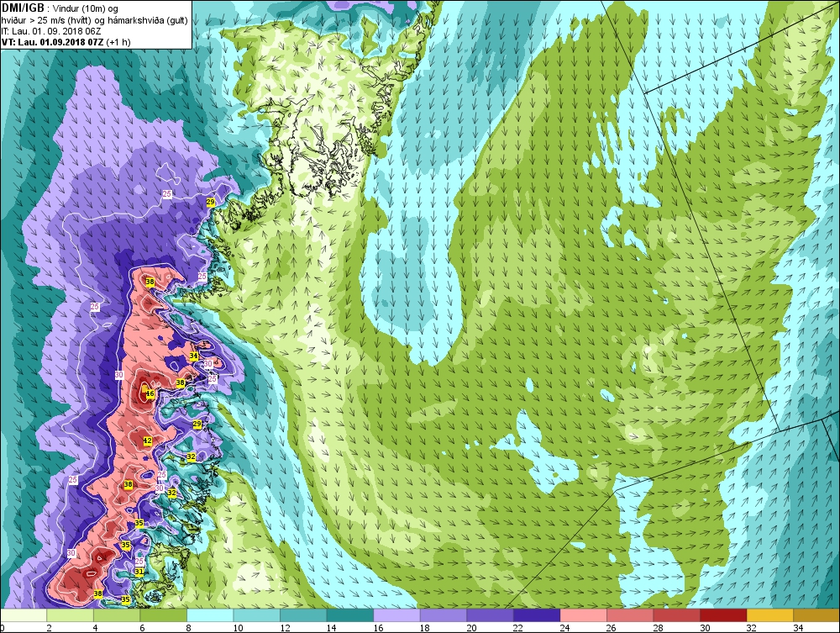Click the legend scale value 14
Viewport: 840px width, 633px height.
point(331,628)
